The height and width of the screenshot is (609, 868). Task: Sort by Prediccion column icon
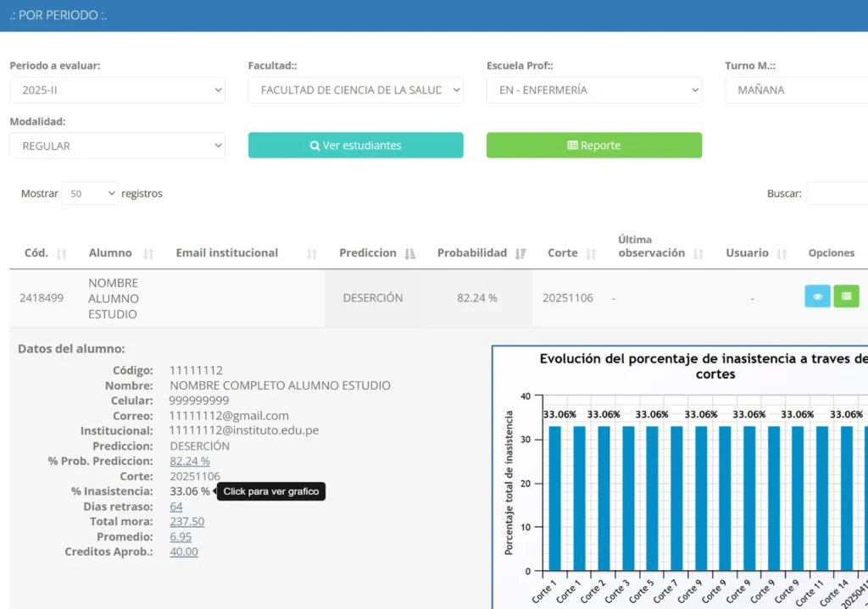coord(409,254)
